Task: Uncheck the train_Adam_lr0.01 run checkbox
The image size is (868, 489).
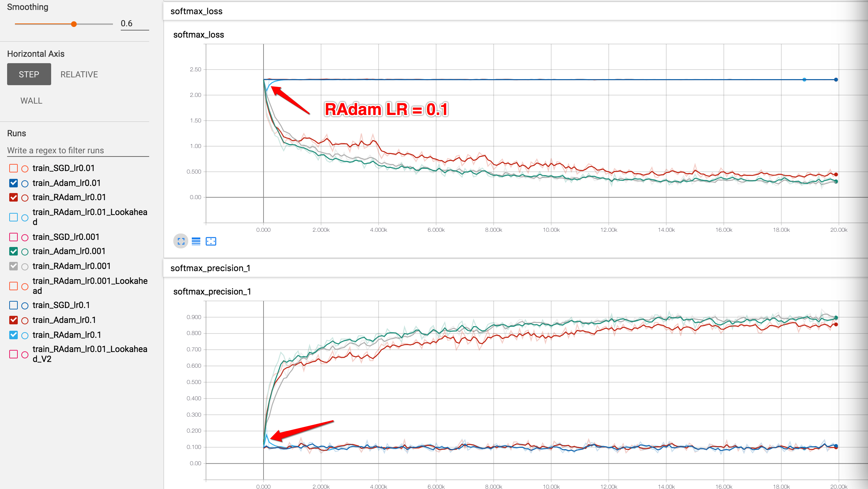Action: [13, 183]
